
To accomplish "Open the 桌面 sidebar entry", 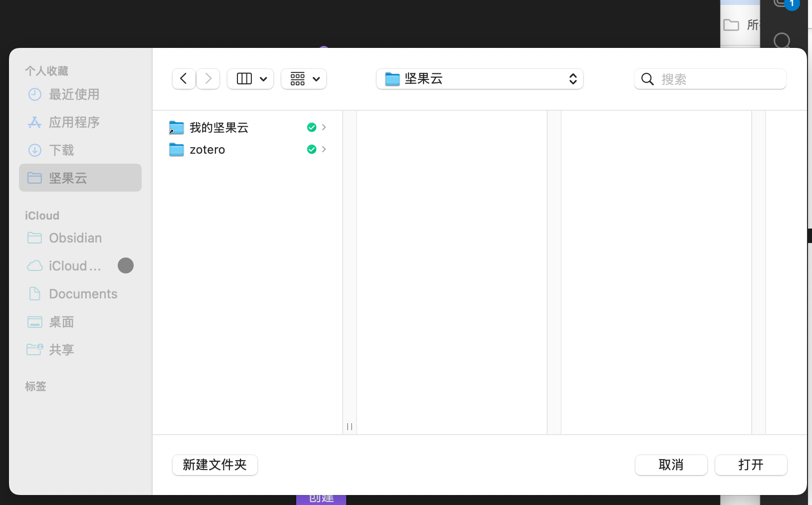I will click(x=60, y=322).
